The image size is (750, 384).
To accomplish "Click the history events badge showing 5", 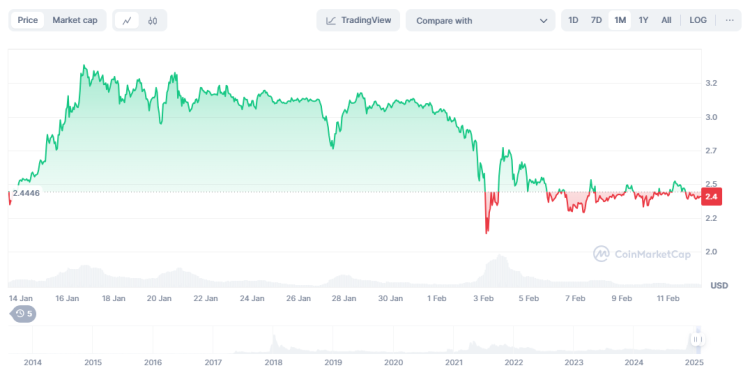I will point(23,314).
